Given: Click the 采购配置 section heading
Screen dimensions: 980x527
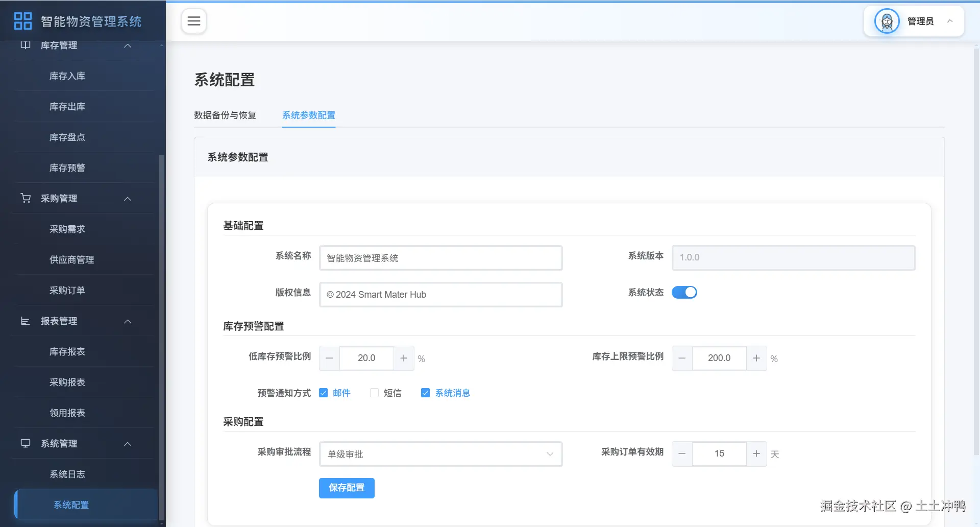Looking at the screenshot, I should pyautogui.click(x=243, y=422).
